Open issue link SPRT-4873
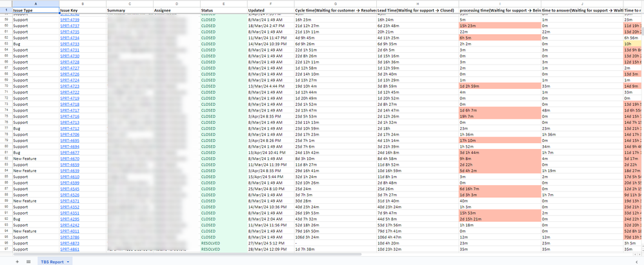The height and width of the screenshot is (265, 644). 70,243
